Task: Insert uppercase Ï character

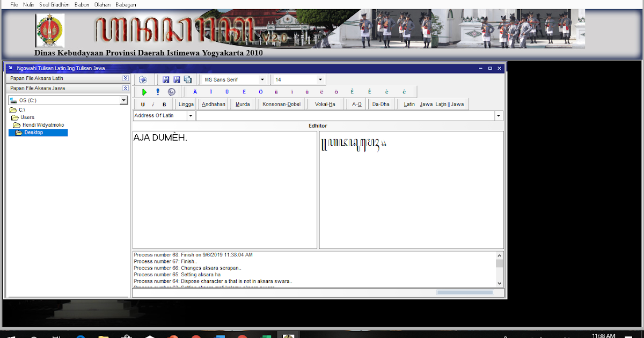Action: click(211, 92)
